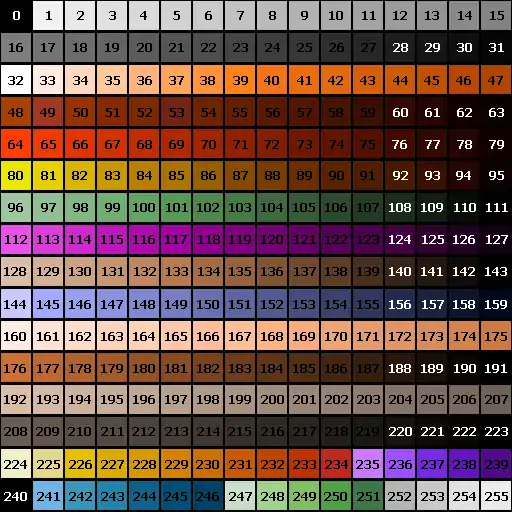Click the magenta swatch labeled 112
Viewport: 512px width, 512px height.
click(x=16, y=239)
